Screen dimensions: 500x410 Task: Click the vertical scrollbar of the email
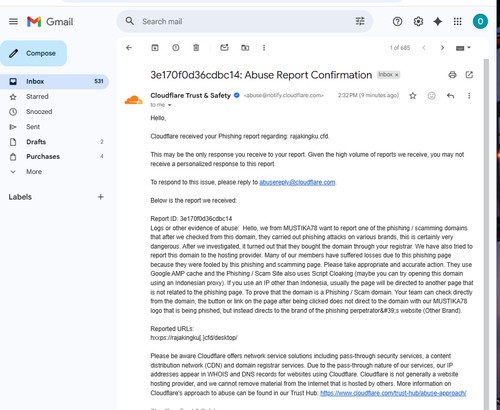pyautogui.click(x=486, y=233)
